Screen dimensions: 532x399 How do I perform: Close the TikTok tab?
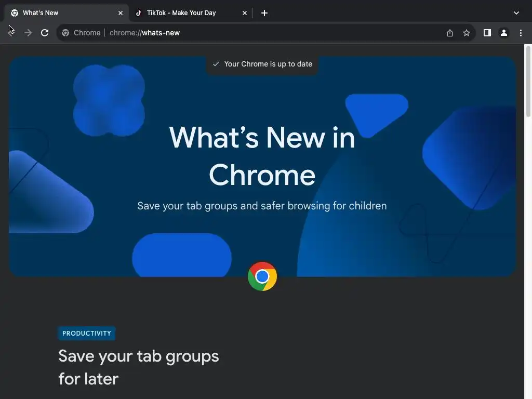coord(245,13)
